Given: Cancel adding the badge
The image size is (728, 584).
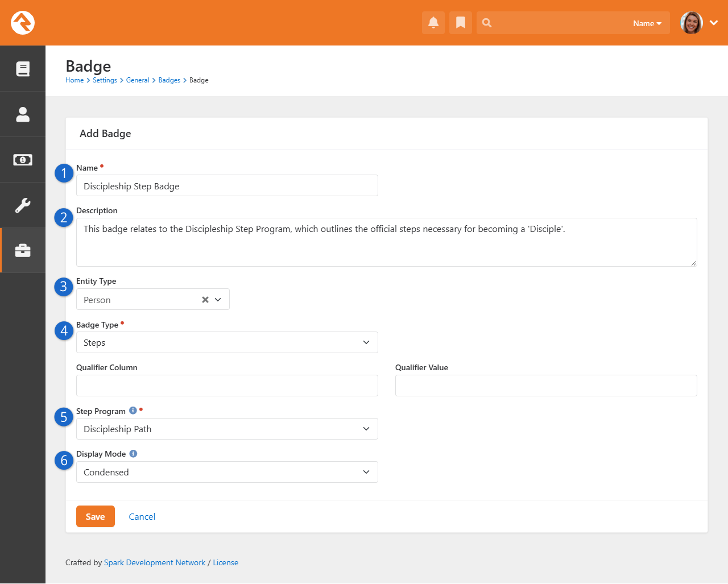Looking at the screenshot, I should coord(142,516).
